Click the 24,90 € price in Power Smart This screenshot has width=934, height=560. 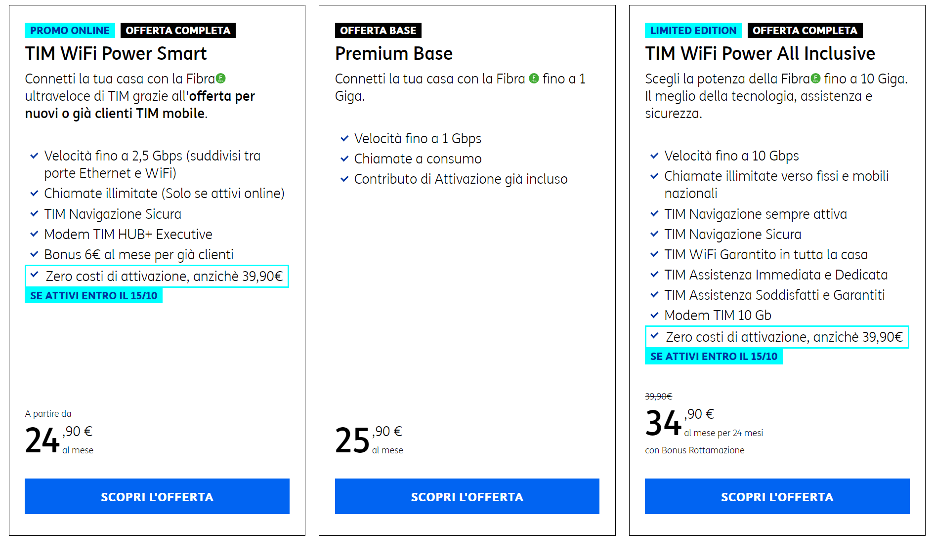click(x=59, y=439)
